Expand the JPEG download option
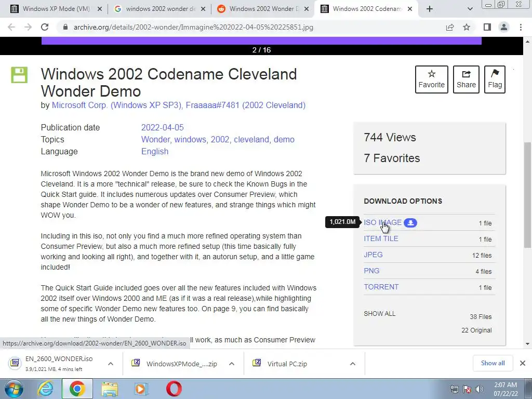Screen dimensions: 532x399 (x=373, y=255)
